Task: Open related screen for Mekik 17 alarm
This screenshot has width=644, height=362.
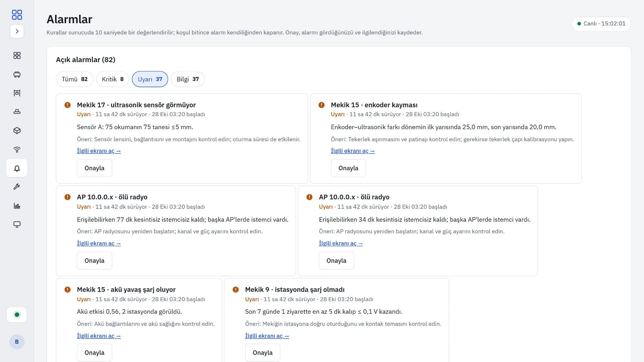Action: (99, 151)
